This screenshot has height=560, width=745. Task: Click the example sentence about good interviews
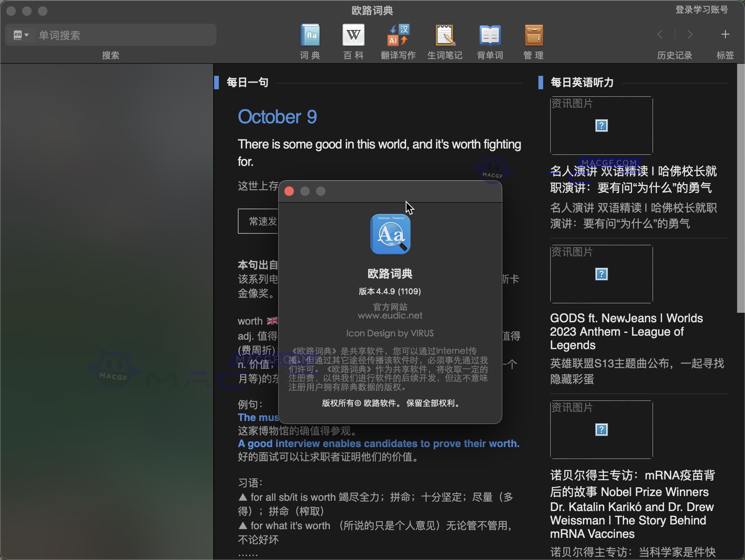378,443
